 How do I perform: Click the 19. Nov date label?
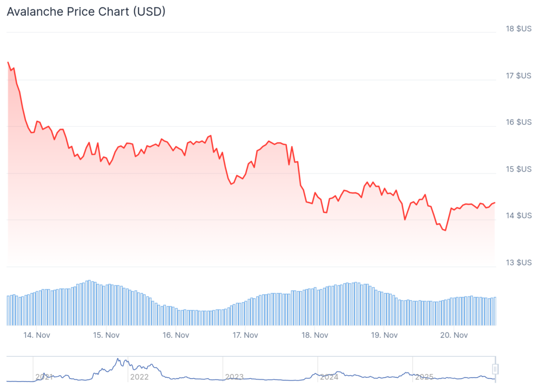384,335
